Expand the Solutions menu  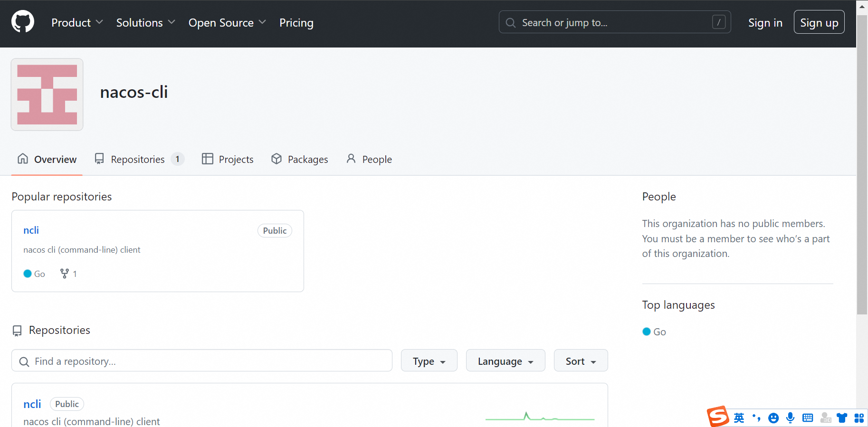(x=146, y=23)
